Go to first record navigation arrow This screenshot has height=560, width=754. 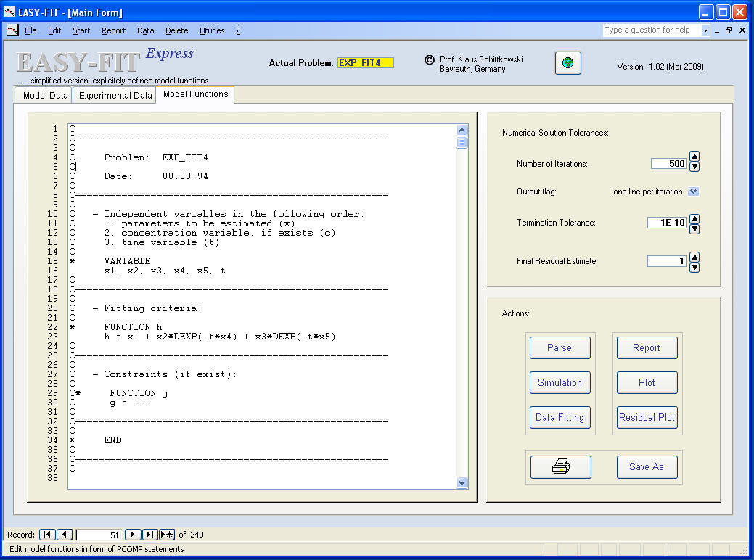click(46, 535)
